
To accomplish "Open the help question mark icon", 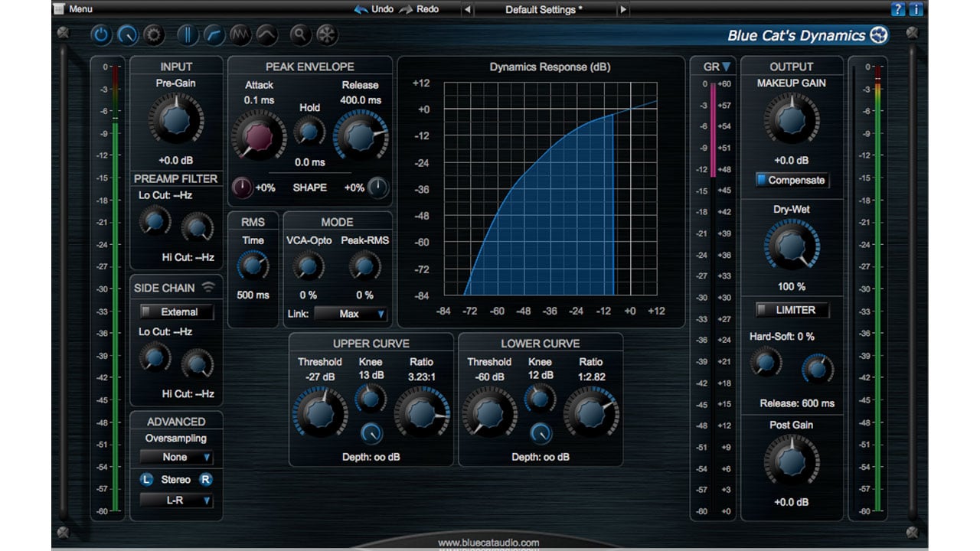I will [898, 9].
